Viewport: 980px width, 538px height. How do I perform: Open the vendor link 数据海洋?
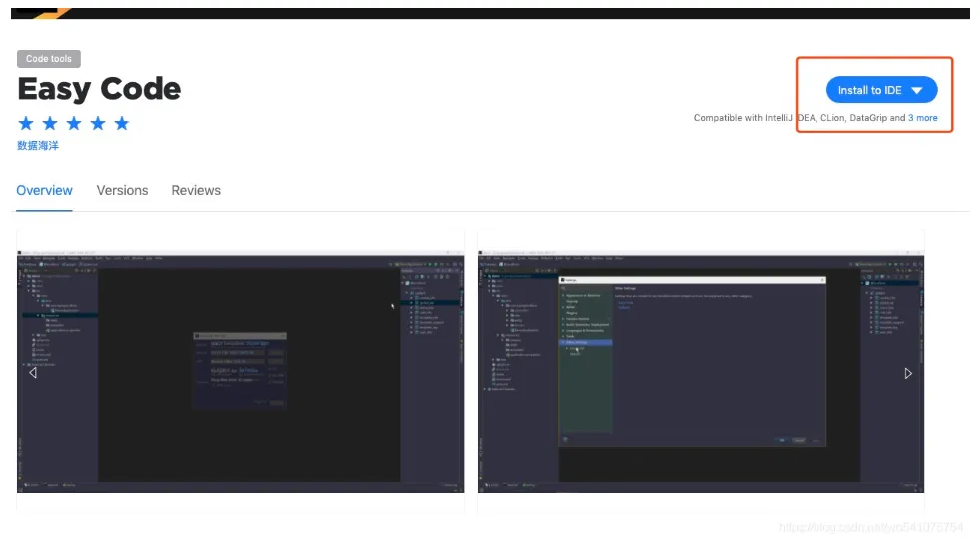point(38,145)
